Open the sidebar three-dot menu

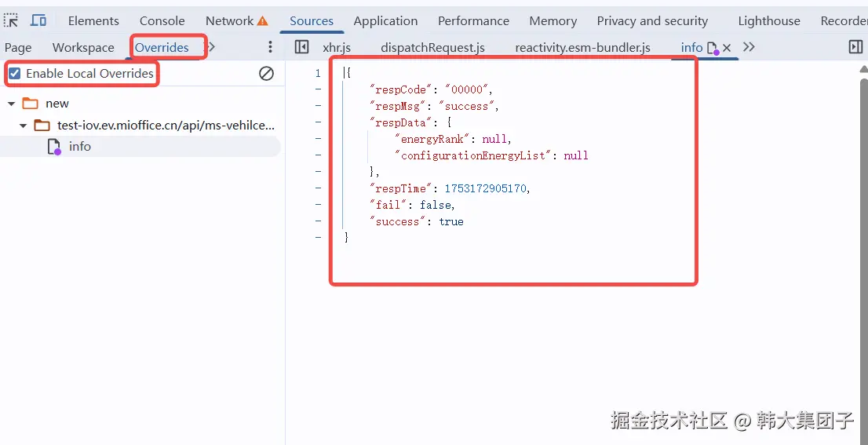(x=270, y=47)
